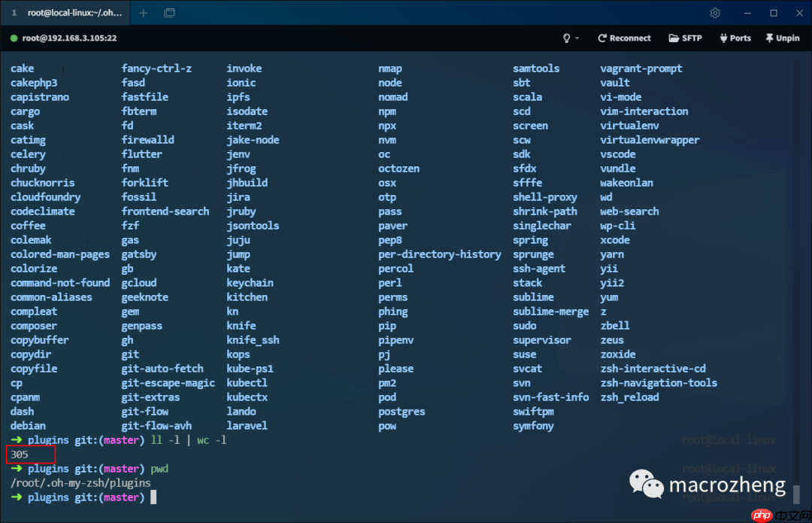Click the 'command-not-found' entry
Image resolution: width=812 pixels, height=523 pixels.
[x=60, y=283]
